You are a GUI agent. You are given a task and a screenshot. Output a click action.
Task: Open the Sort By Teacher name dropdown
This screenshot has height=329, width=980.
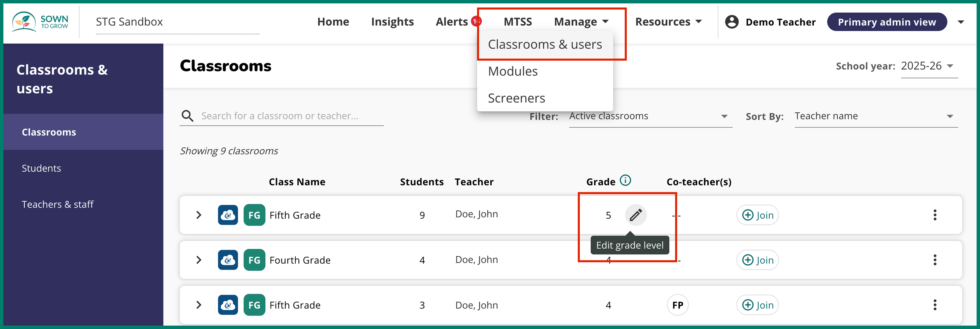[x=875, y=116]
